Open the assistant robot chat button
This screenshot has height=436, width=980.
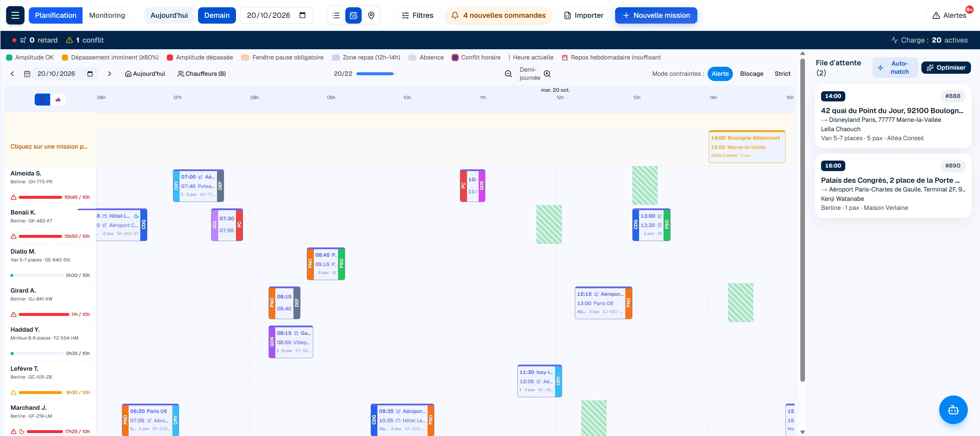(x=953, y=409)
